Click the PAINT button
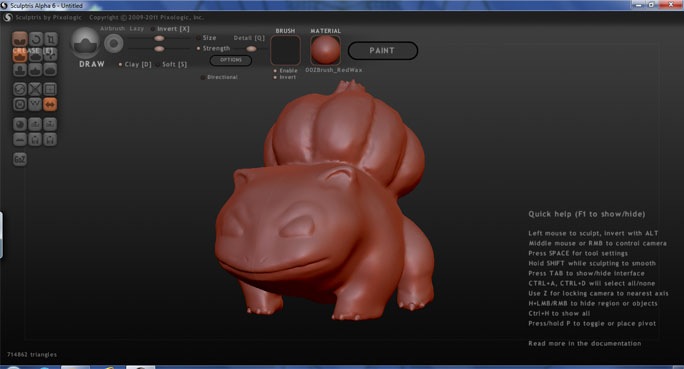Viewport: 684px width, 369px height. pyautogui.click(x=383, y=51)
